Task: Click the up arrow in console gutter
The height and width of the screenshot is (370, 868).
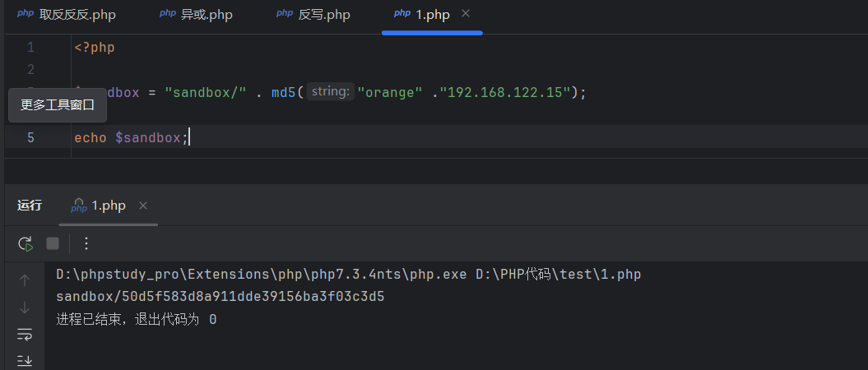Action: pos(25,280)
